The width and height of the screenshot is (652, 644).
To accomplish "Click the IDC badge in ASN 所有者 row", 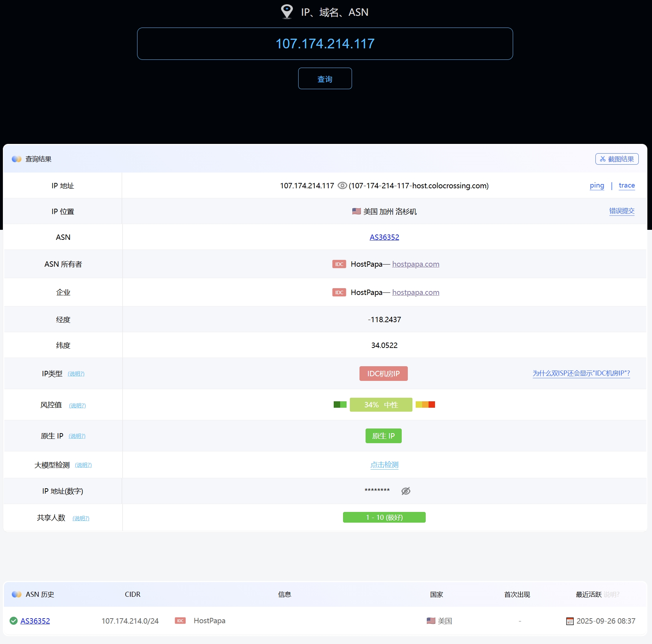I will pos(339,264).
